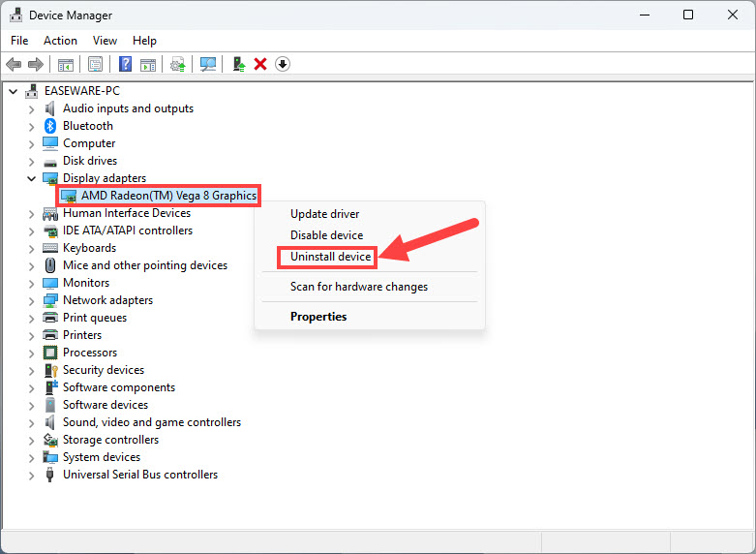Click the Network adapters icon
This screenshot has width=756, height=554.
point(50,300)
